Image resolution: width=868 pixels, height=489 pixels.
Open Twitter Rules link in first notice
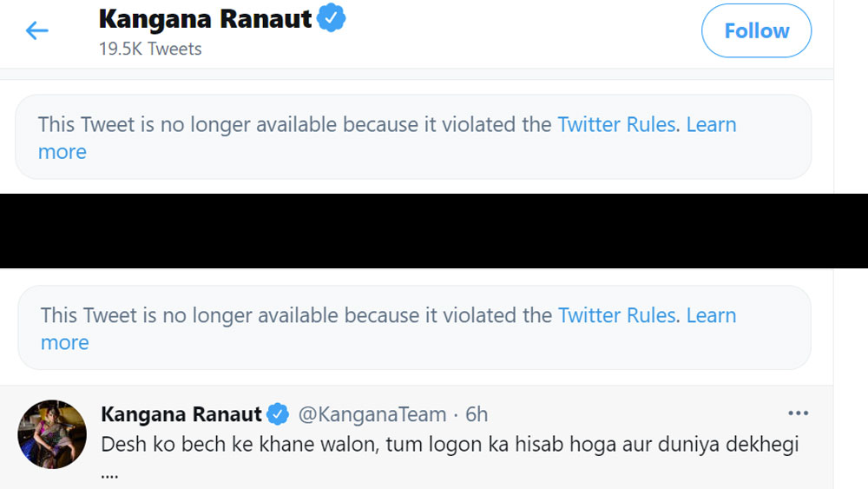pyautogui.click(x=616, y=124)
